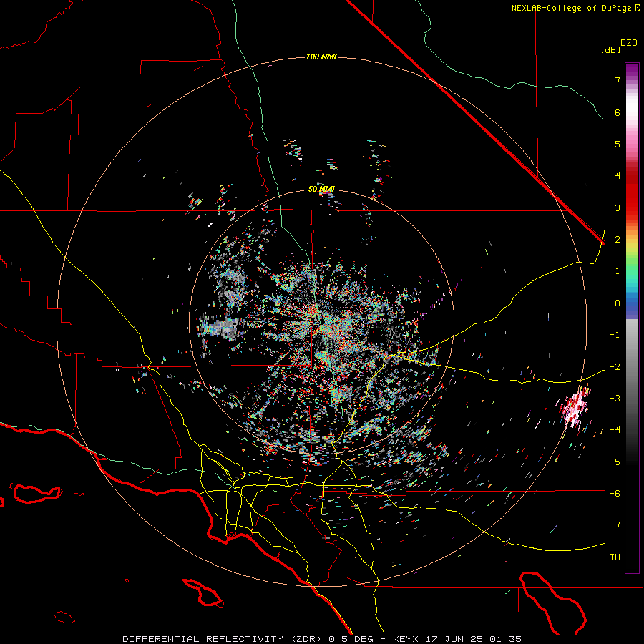This screenshot has width=644, height=644.
Task: Select the -7 value on the color scale
Action: point(615,525)
